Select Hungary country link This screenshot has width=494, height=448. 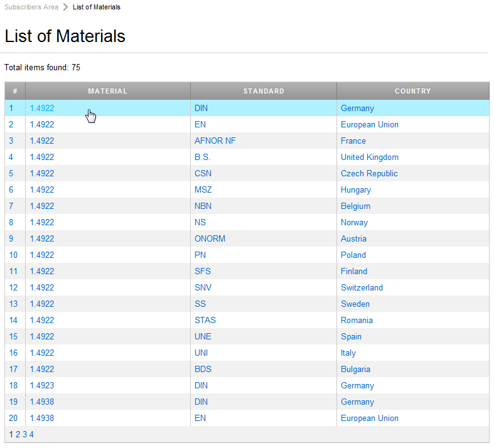[x=356, y=190]
